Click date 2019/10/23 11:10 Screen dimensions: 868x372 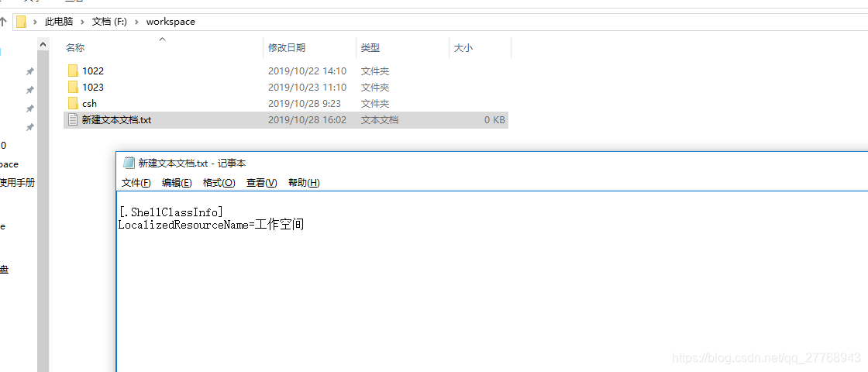(x=307, y=87)
